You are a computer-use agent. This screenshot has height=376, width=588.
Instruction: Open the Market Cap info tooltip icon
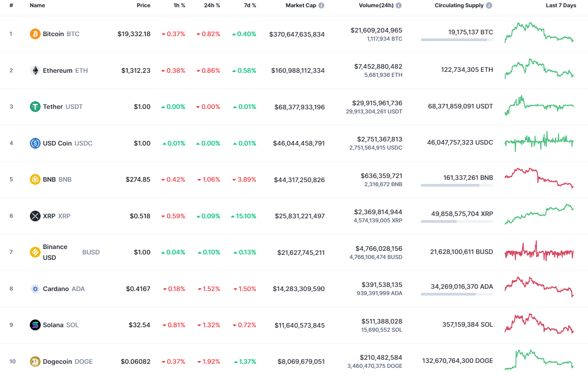321,5
